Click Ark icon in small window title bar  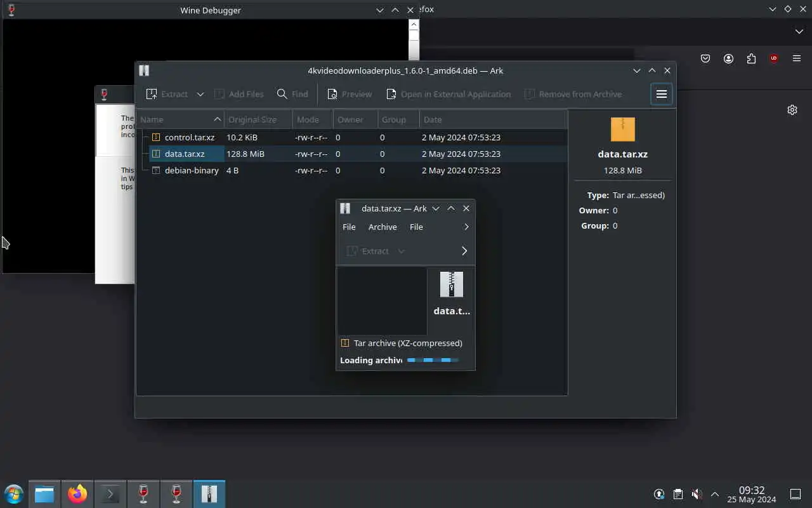(345, 208)
